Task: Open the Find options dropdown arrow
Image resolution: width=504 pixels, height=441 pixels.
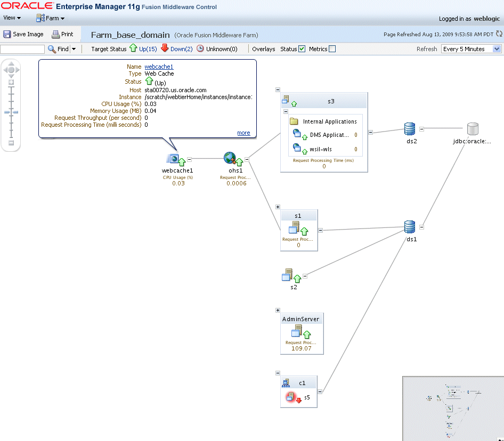Action: [x=74, y=49]
